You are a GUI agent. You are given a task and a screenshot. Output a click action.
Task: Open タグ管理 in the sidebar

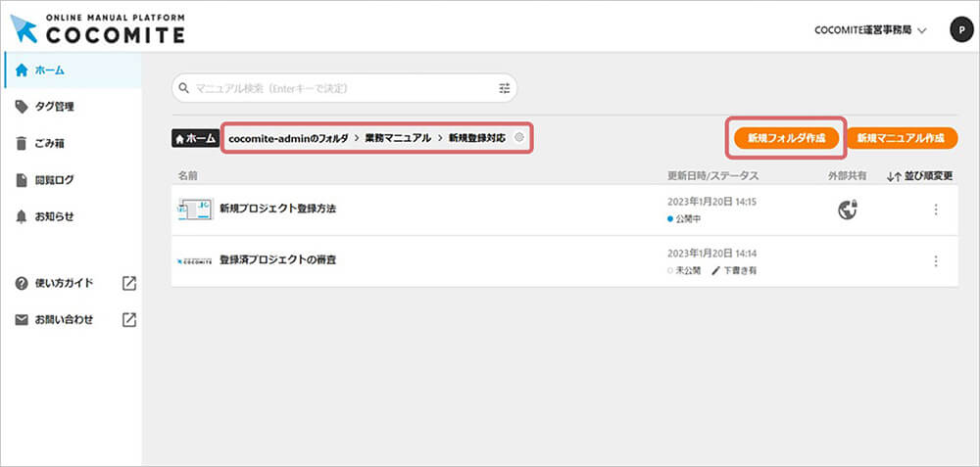coord(53,107)
